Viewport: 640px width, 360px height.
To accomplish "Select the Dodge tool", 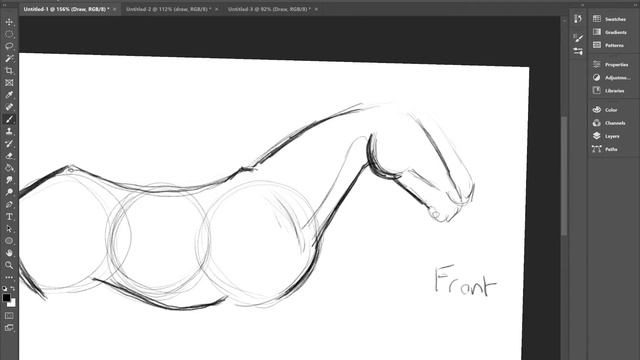I will click(x=9, y=192).
